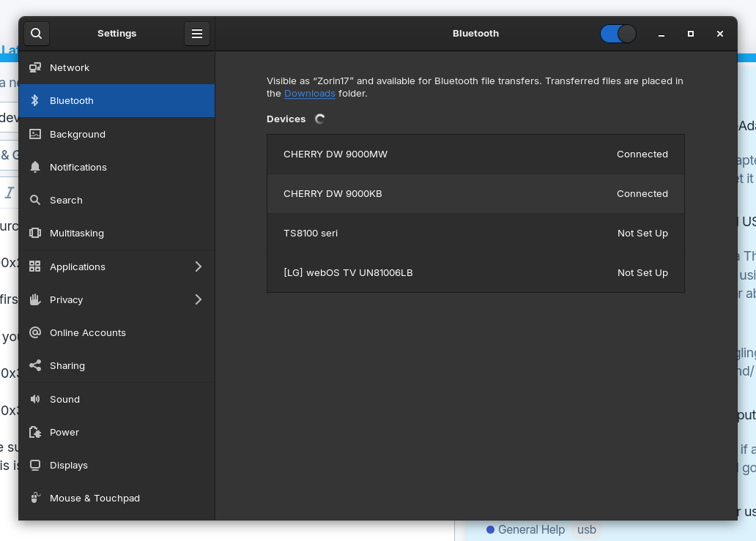Expand the Applications submenu chevron
The width and height of the screenshot is (756, 541).
click(198, 266)
